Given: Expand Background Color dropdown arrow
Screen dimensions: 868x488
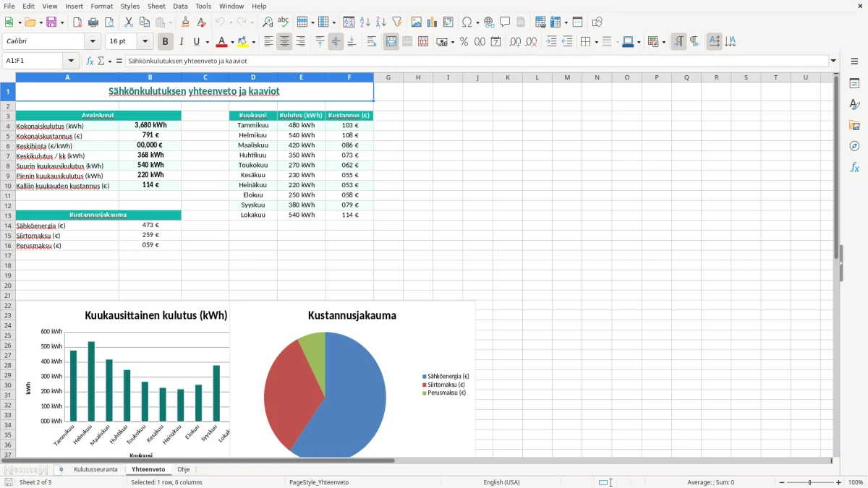Looking at the screenshot, I should (x=253, y=42).
